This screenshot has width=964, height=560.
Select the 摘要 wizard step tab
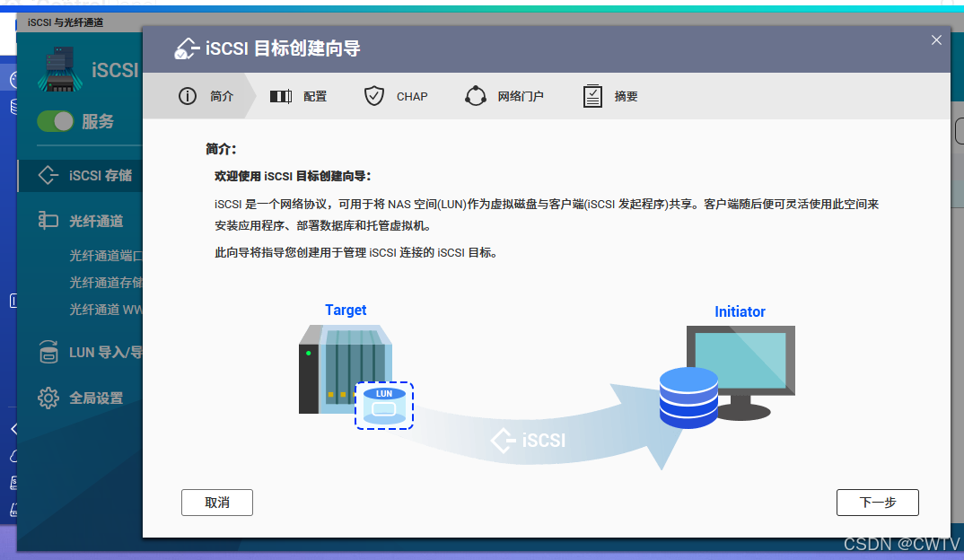(x=610, y=96)
